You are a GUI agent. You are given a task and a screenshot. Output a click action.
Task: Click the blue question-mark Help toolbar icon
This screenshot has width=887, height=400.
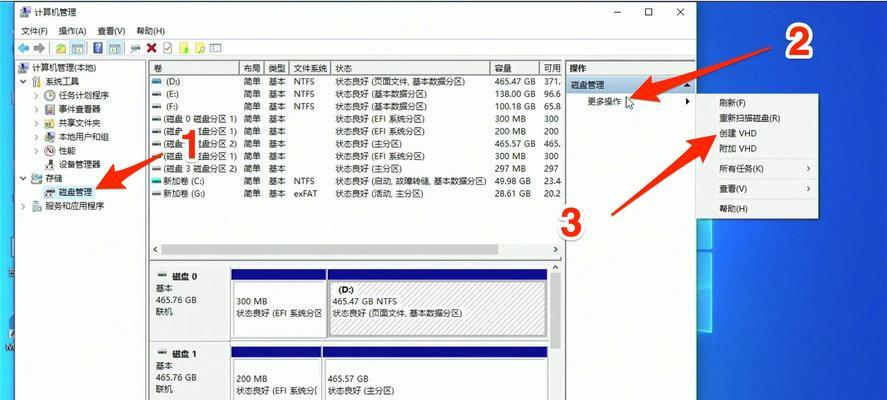click(x=98, y=49)
